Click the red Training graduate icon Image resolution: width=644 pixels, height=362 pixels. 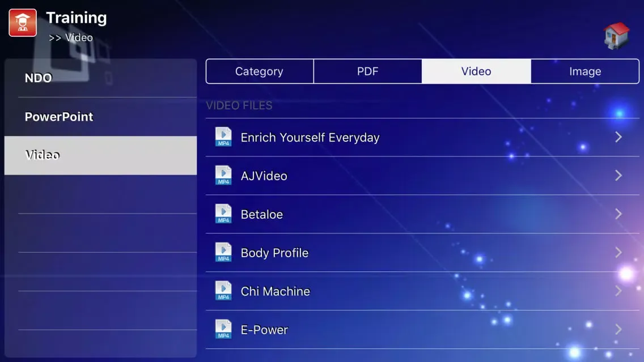tap(23, 23)
